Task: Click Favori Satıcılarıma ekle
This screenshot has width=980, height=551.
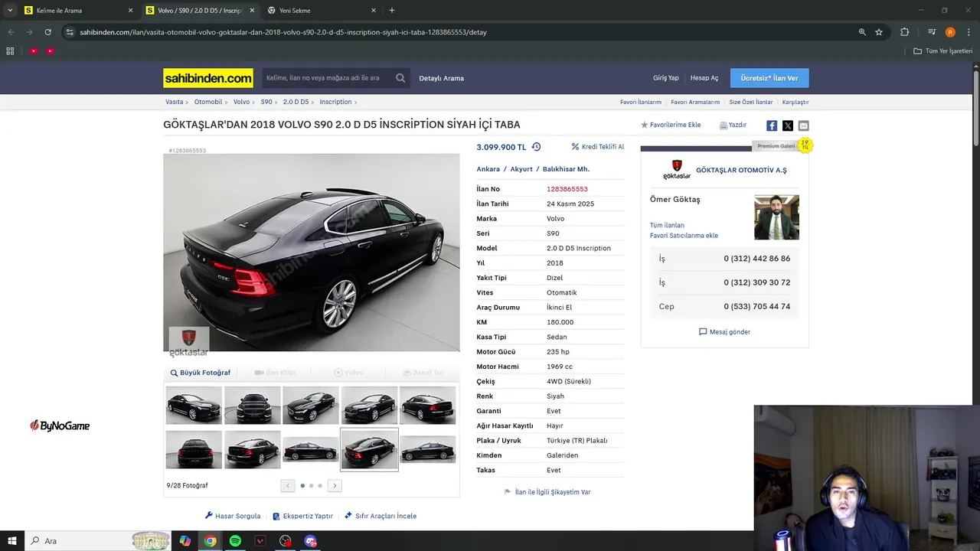Action: pyautogui.click(x=684, y=236)
